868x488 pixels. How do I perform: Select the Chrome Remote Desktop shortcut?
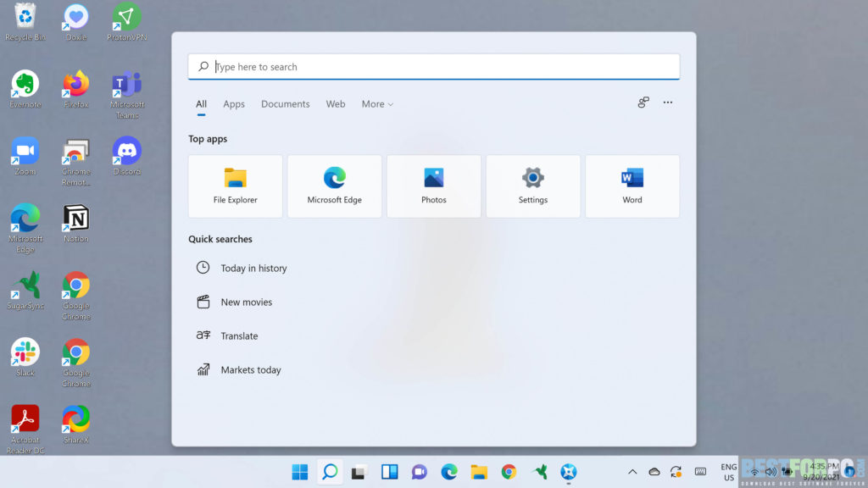[75, 162]
